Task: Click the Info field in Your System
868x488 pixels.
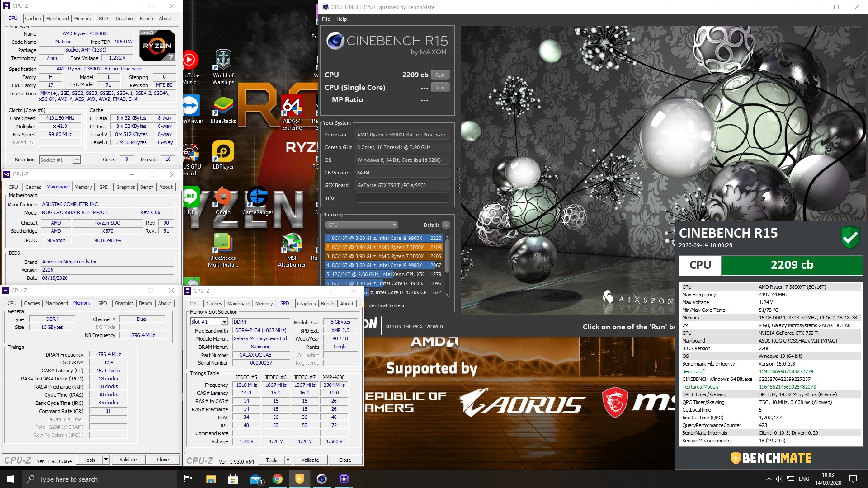Action: (x=402, y=198)
